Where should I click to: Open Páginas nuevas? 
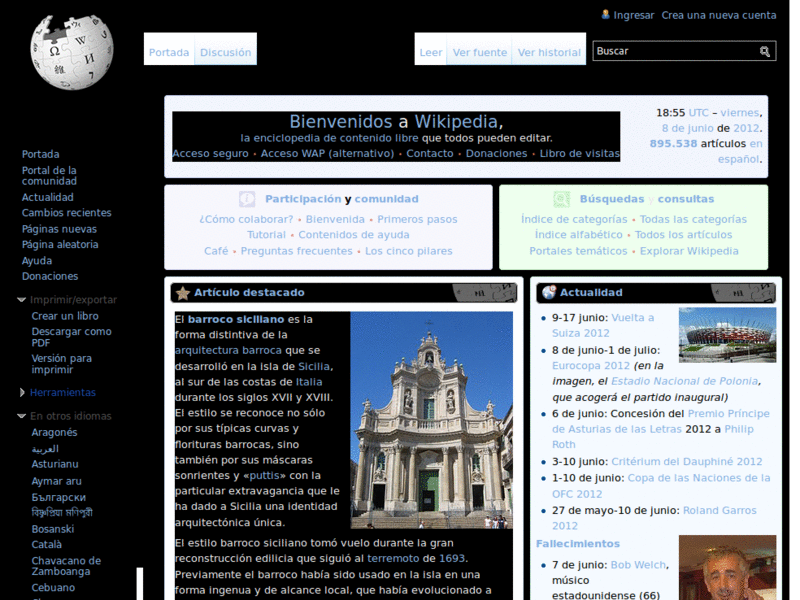(59, 229)
